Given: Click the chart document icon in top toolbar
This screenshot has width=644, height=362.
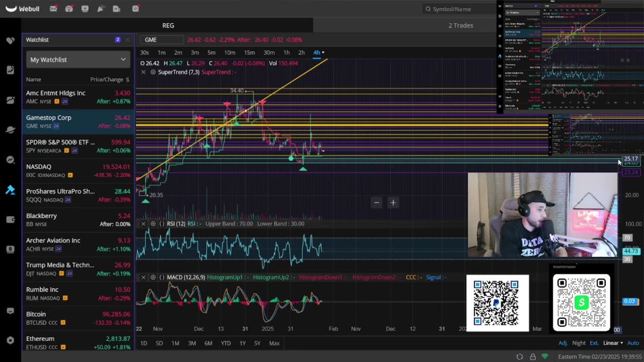Looking at the screenshot, I should pyautogui.click(x=116, y=9).
